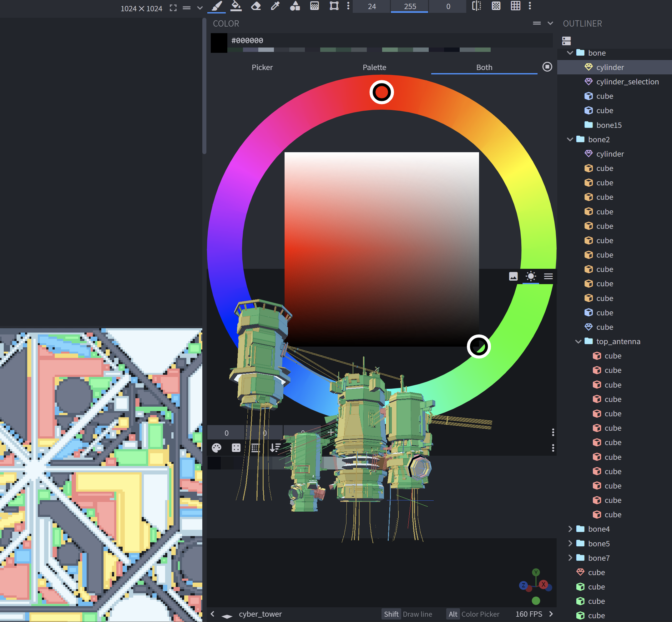Select the Paint Bucket tool
Viewport: 672px width, 622px height.
236,6
